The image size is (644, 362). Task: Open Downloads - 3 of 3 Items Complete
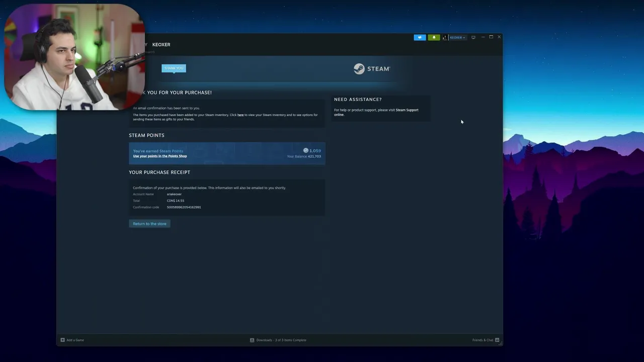pos(281,340)
